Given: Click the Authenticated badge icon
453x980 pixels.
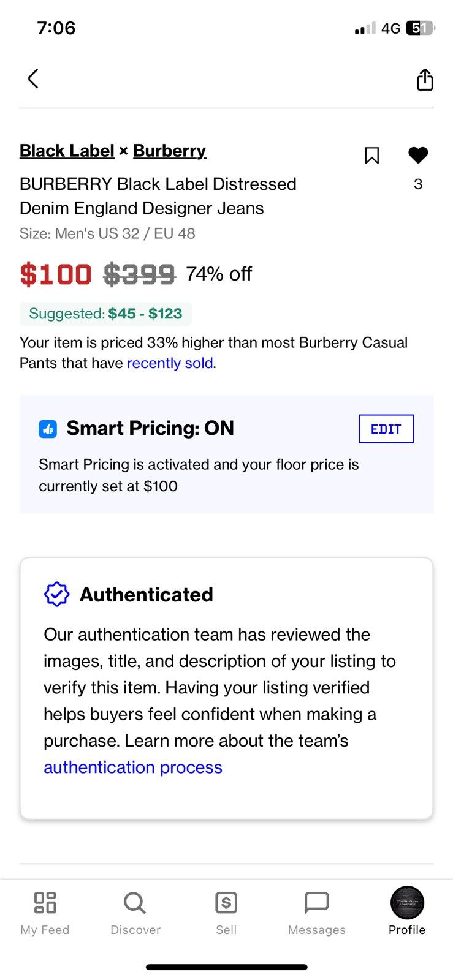Looking at the screenshot, I should [56, 594].
